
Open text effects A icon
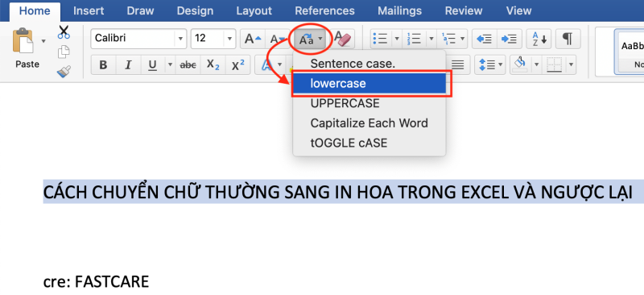pos(266,64)
